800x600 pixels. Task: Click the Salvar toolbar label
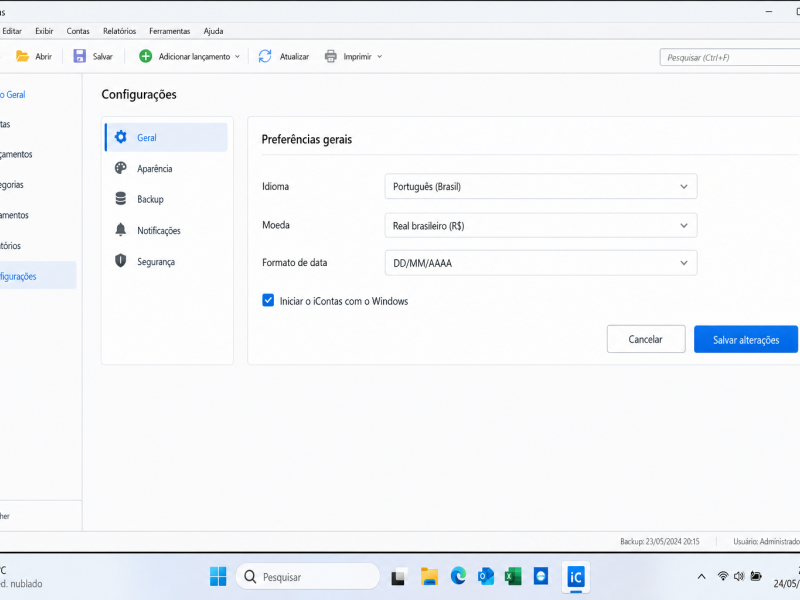coord(103,57)
